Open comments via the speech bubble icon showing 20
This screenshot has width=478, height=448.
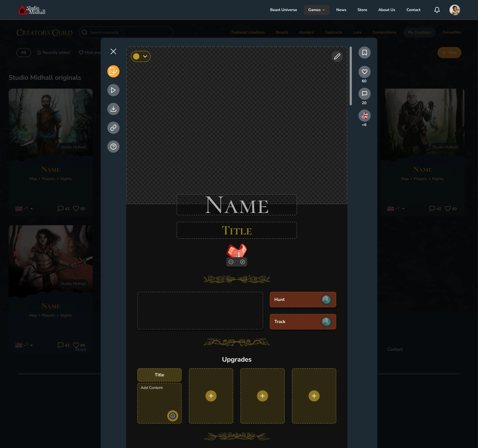pyautogui.click(x=364, y=94)
